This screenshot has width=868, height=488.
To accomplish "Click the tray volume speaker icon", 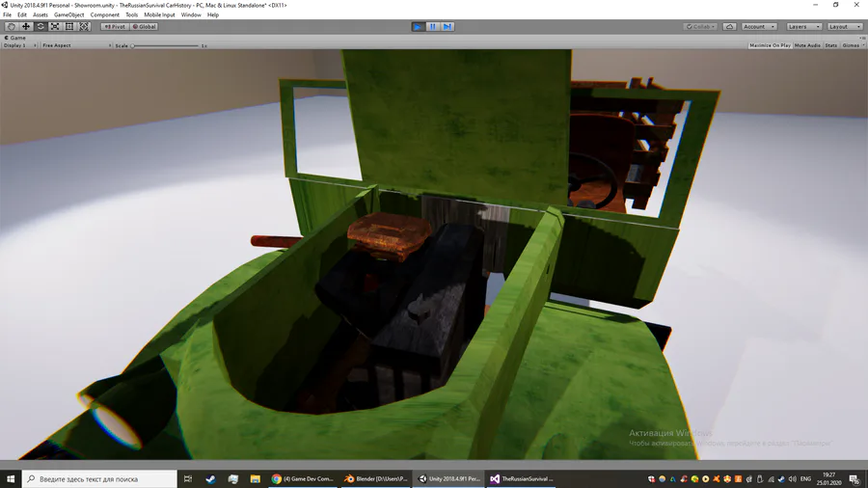I will pos(792,479).
